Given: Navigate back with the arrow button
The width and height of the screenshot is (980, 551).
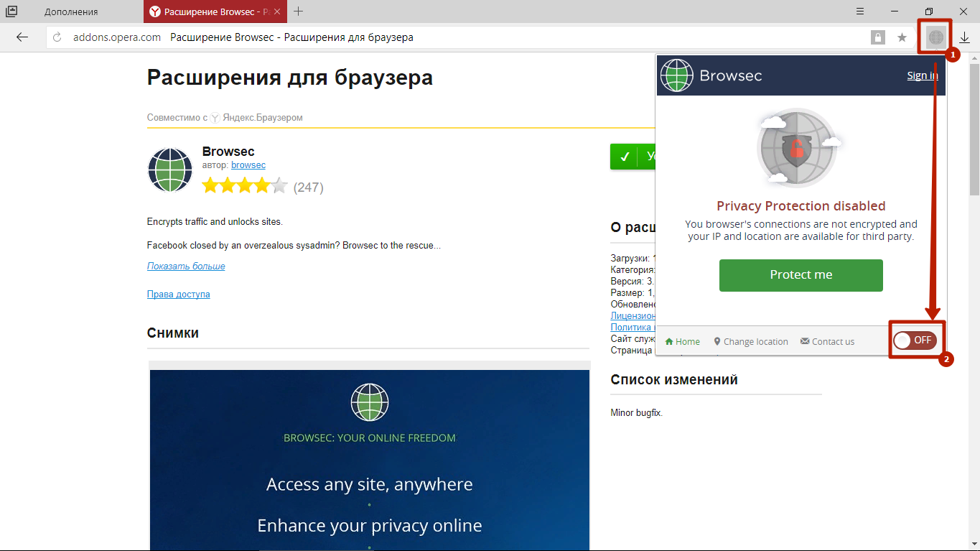Looking at the screenshot, I should (x=22, y=37).
